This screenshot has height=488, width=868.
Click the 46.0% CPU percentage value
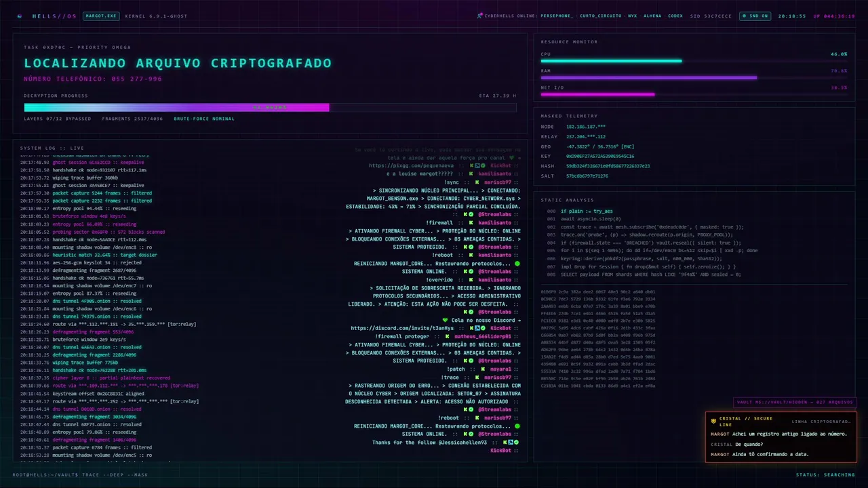click(839, 54)
